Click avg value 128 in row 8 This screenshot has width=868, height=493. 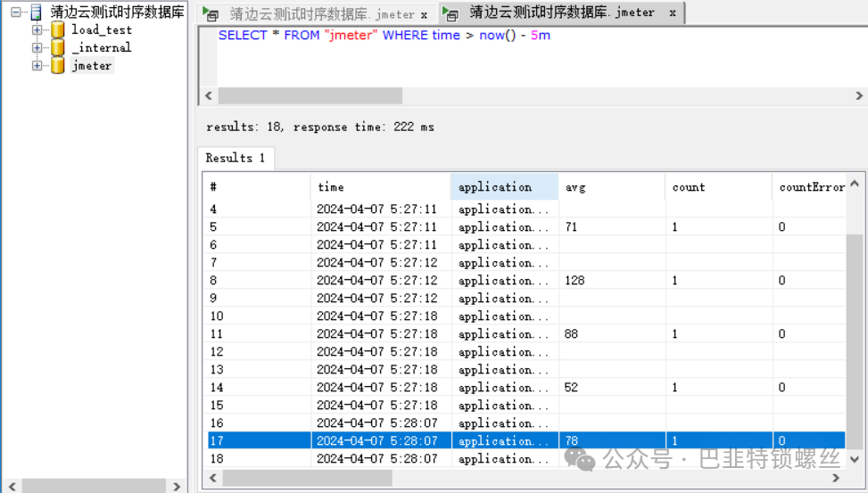click(575, 281)
